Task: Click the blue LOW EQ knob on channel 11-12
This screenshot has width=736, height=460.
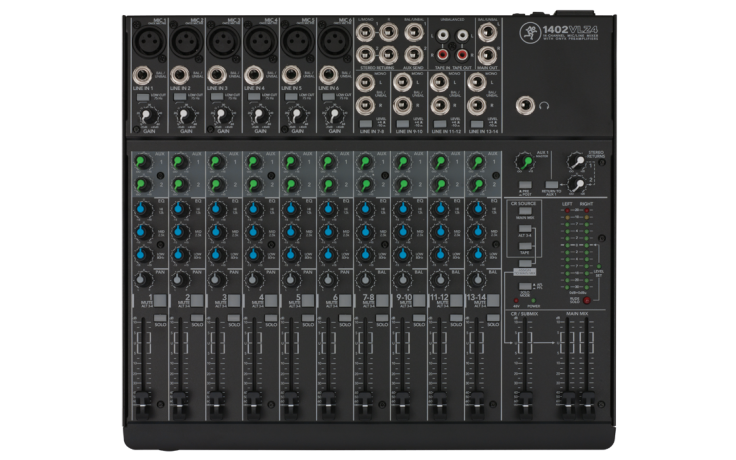Action: click(440, 254)
